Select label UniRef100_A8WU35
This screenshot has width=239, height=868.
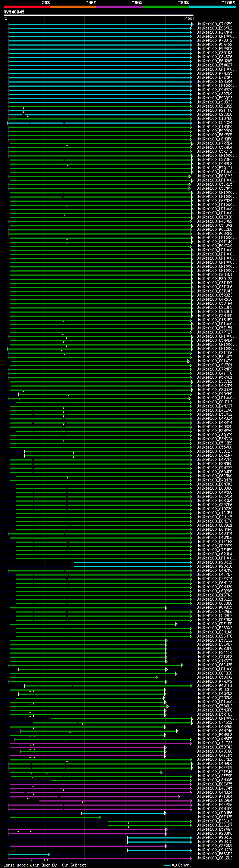[x=214, y=608]
